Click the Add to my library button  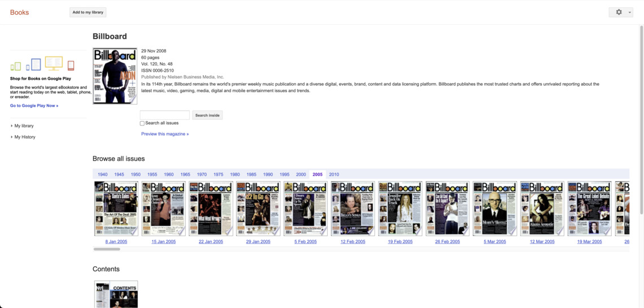(88, 12)
